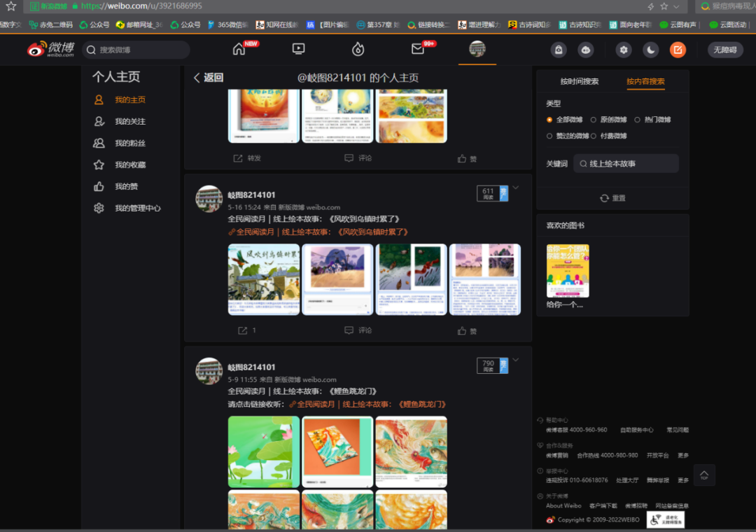Viewport: 756px width, 532px height.
Task: Like the topmost post
Action: click(x=467, y=159)
